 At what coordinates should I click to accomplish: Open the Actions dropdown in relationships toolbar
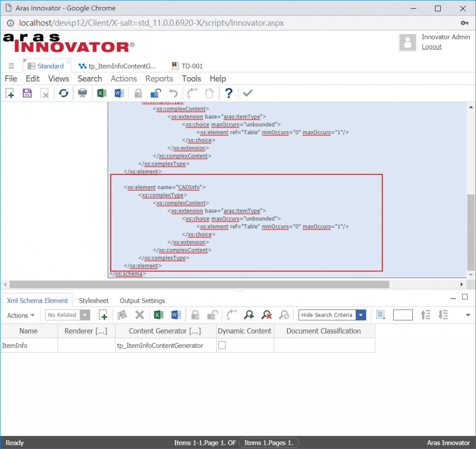click(20, 316)
